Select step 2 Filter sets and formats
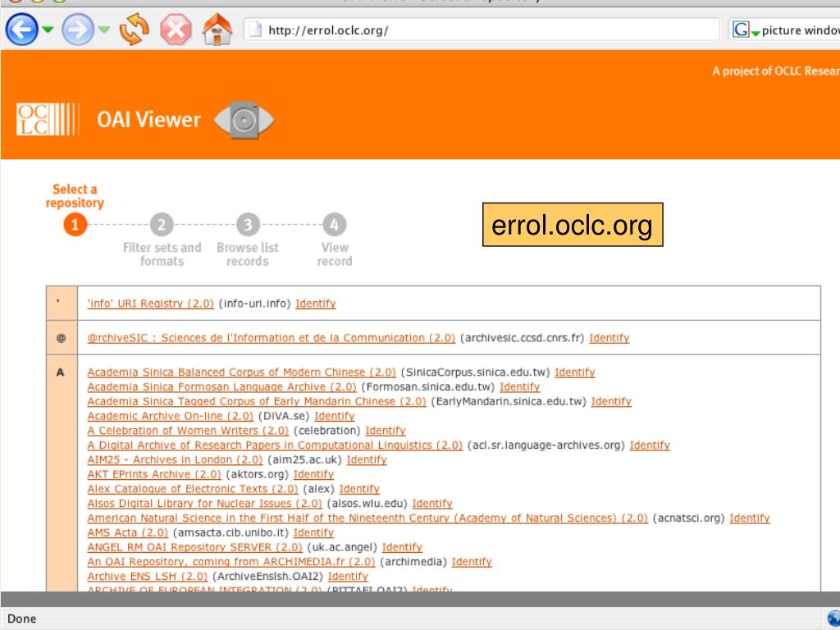The width and height of the screenshot is (840, 630). 162,225
